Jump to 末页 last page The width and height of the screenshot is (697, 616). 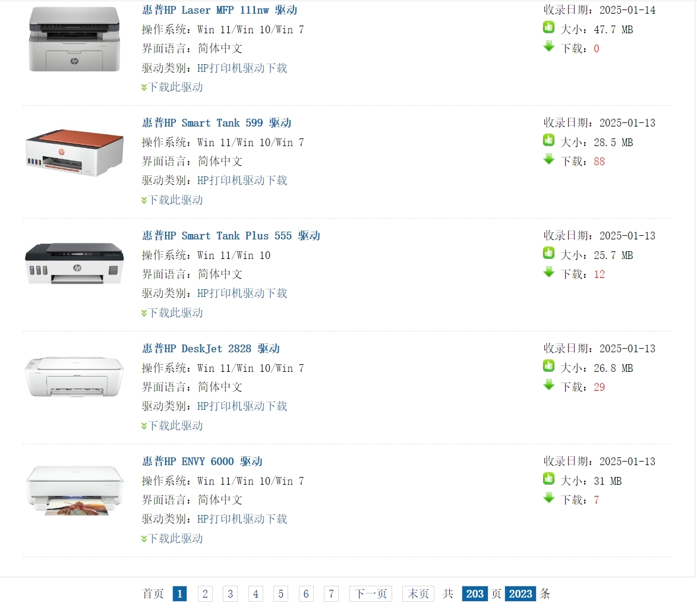pos(418,594)
